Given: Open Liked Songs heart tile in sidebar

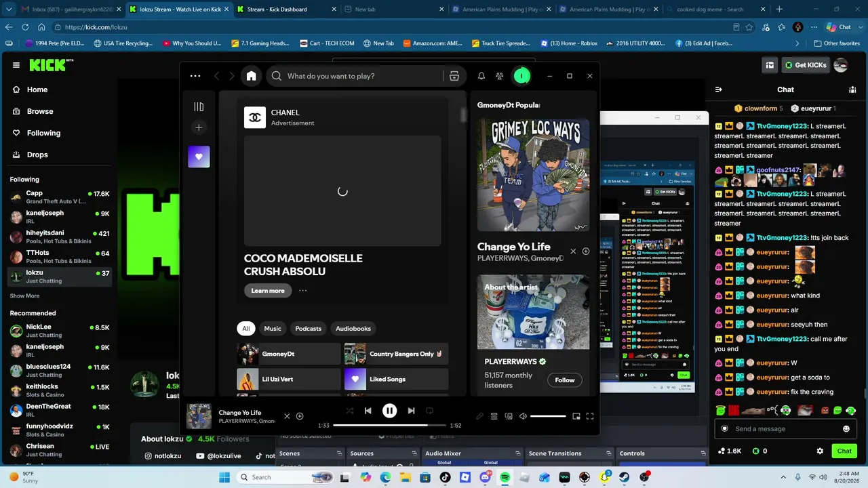Looking at the screenshot, I should click(199, 157).
